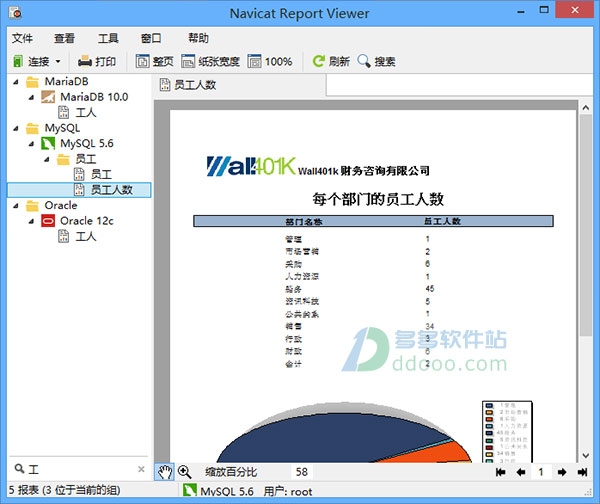The height and width of the screenshot is (504, 600).
Task: Expand the 连接 dropdown arrow
Action: tap(58, 61)
